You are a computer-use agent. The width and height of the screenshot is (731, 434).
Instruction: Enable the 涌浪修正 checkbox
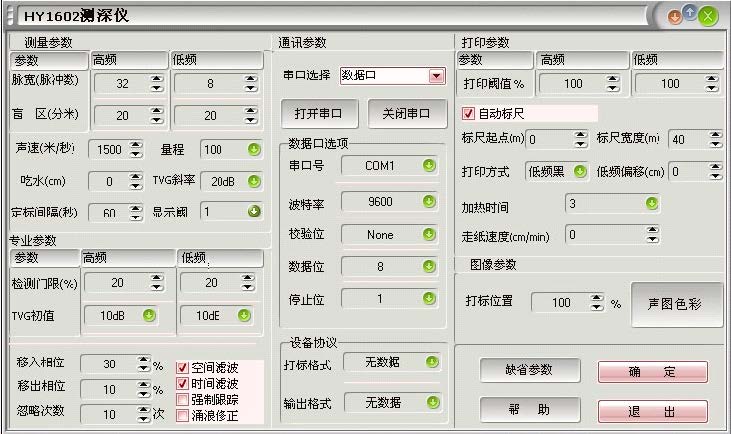182,415
